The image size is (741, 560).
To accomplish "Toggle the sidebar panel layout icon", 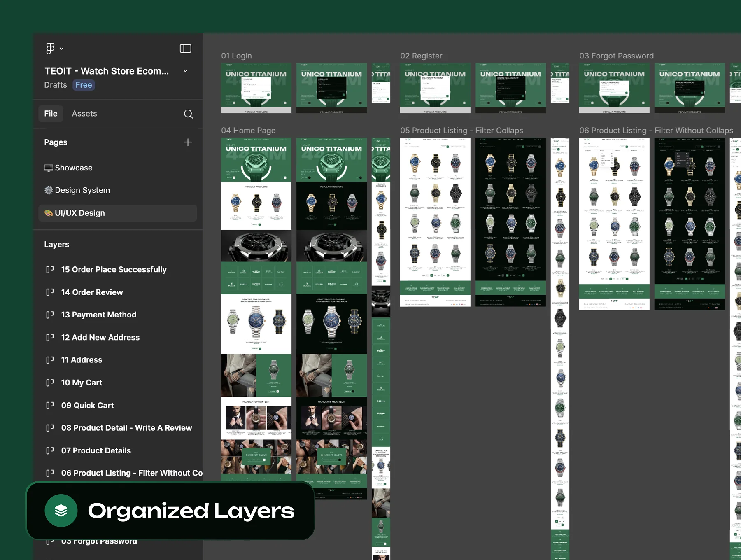I will coord(186,49).
